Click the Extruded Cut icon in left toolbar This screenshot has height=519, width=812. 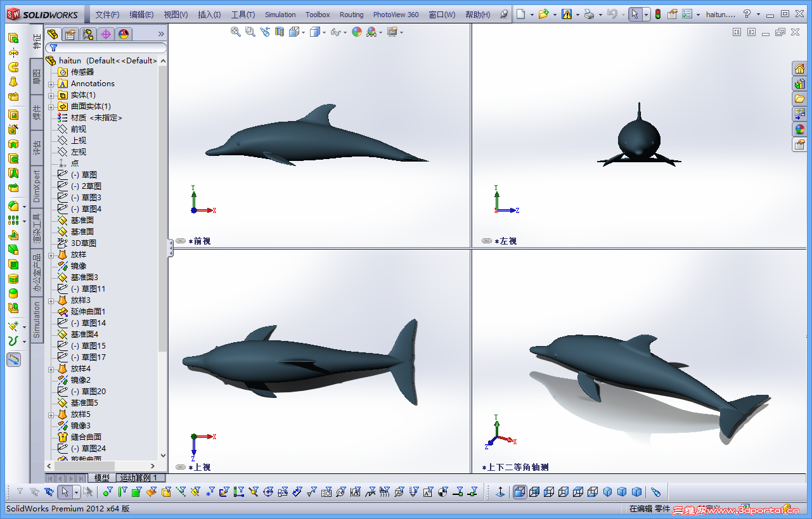[13, 115]
